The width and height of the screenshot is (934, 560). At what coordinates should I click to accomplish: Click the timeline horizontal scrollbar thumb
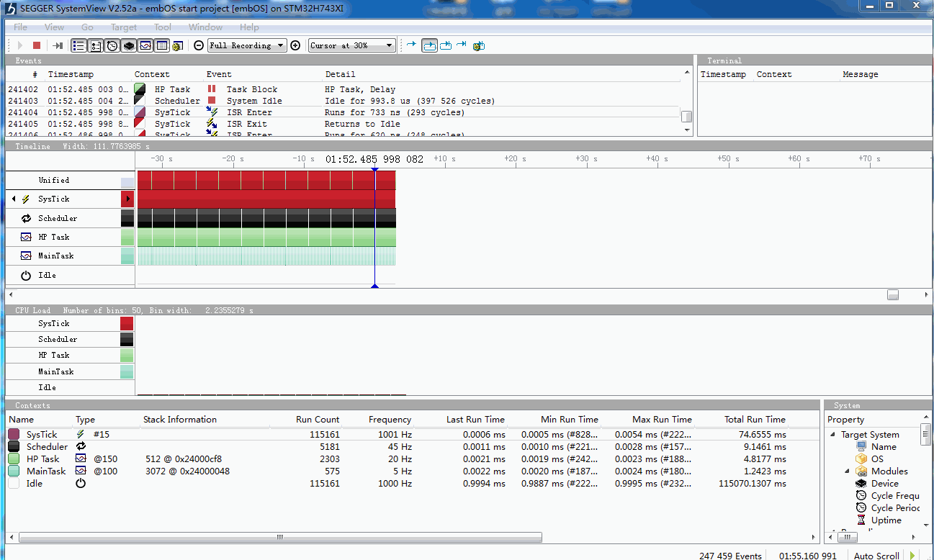(x=893, y=294)
